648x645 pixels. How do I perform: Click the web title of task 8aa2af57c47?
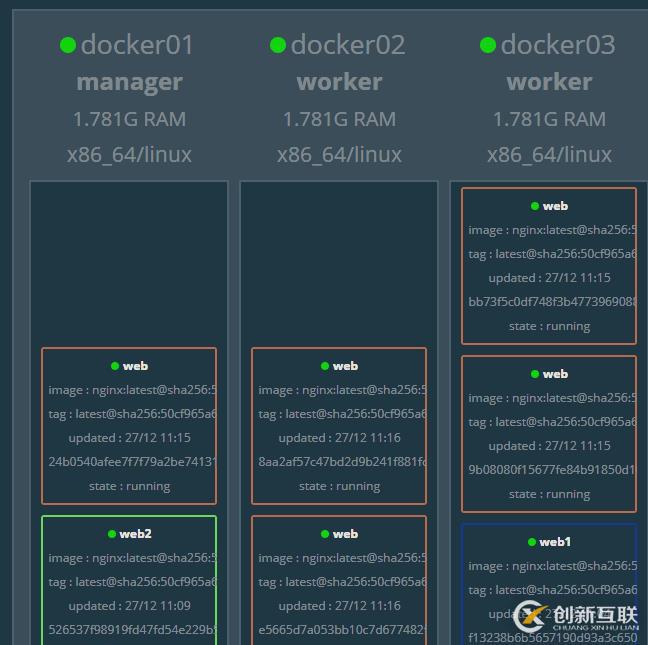pos(345,366)
